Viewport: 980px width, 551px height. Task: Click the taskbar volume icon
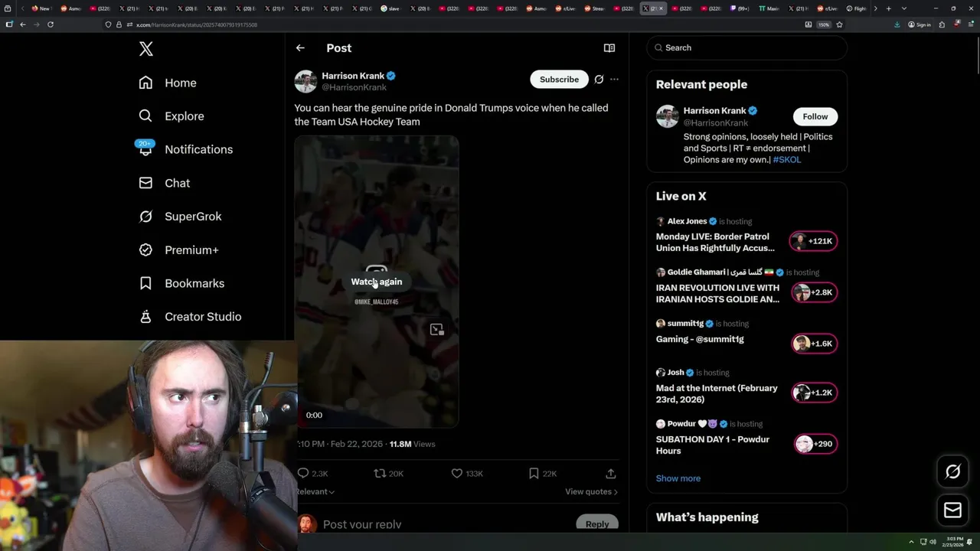[933, 542]
